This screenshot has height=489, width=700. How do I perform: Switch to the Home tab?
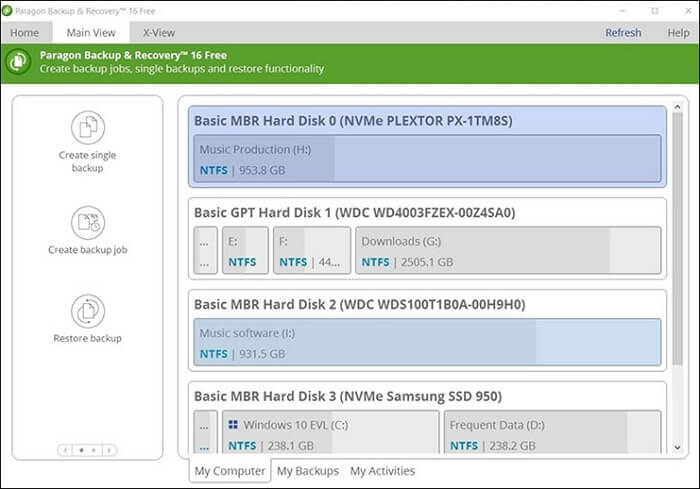point(24,32)
